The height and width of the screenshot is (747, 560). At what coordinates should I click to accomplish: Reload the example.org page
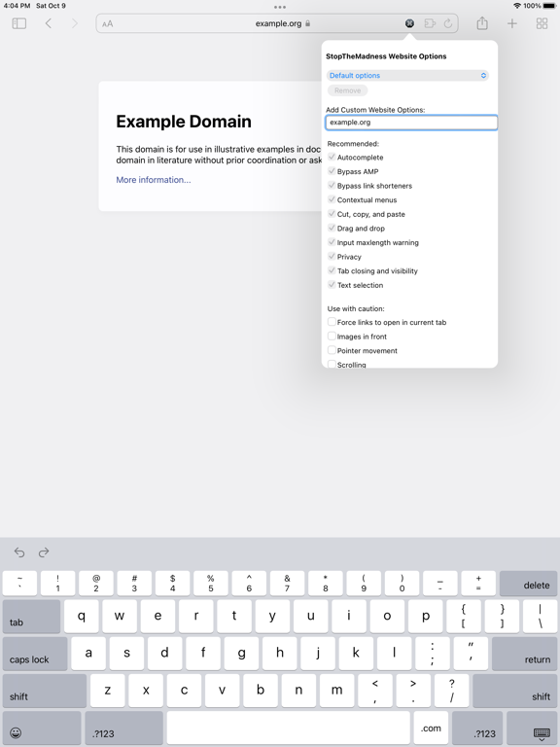pyautogui.click(x=448, y=23)
